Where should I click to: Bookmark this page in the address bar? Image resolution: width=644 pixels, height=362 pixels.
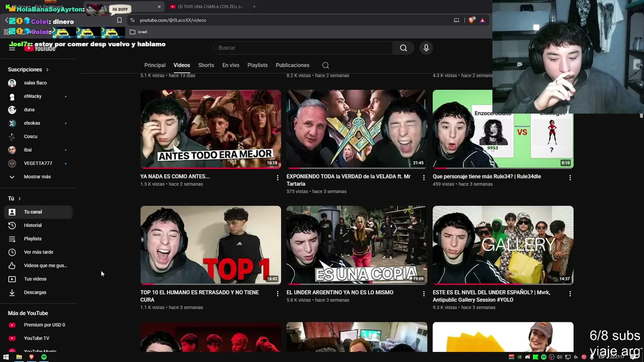pyautogui.click(x=119, y=20)
